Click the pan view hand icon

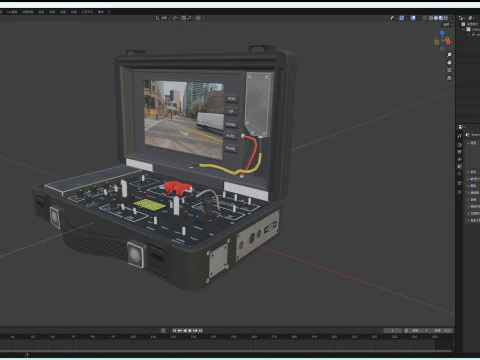coord(449,62)
